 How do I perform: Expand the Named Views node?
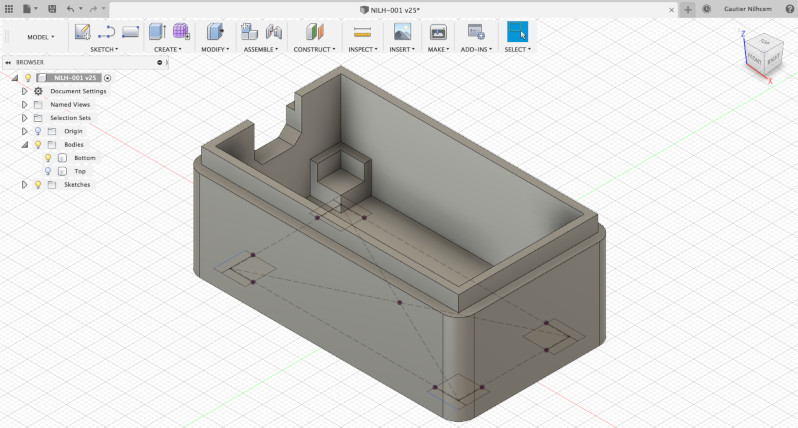(x=24, y=104)
